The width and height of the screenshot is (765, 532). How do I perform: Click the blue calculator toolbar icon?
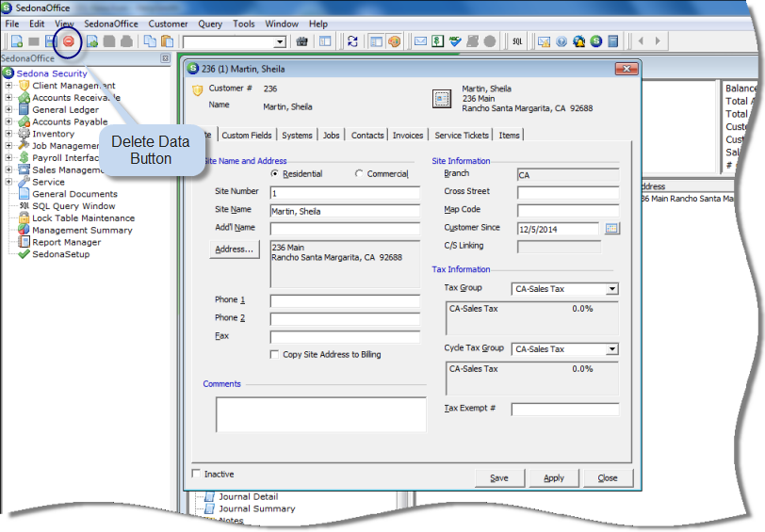(x=613, y=41)
